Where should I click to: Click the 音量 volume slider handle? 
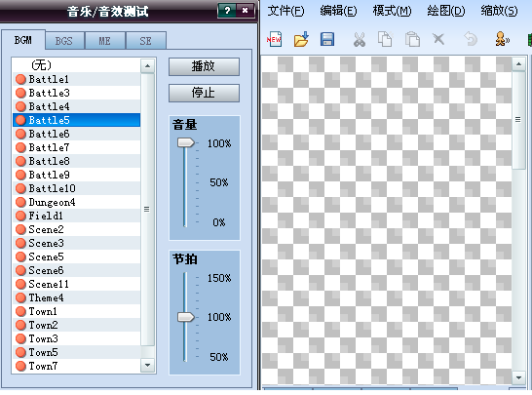185,142
